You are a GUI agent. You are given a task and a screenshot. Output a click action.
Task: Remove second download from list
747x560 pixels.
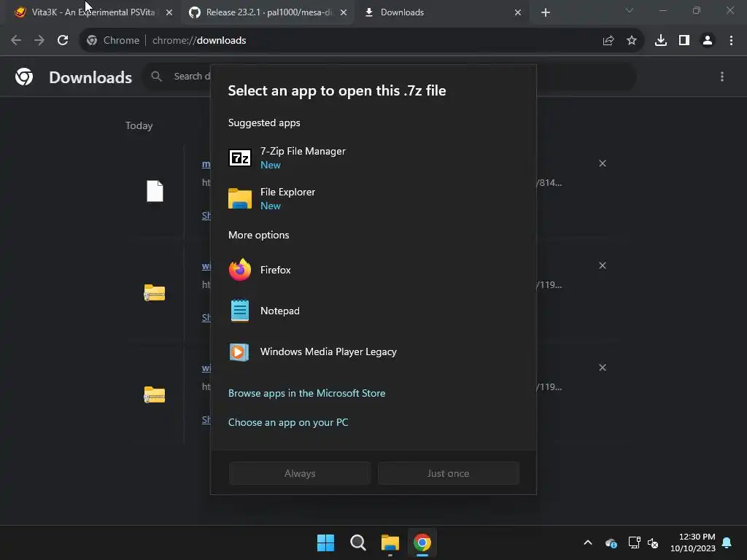click(x=603, y=265)
